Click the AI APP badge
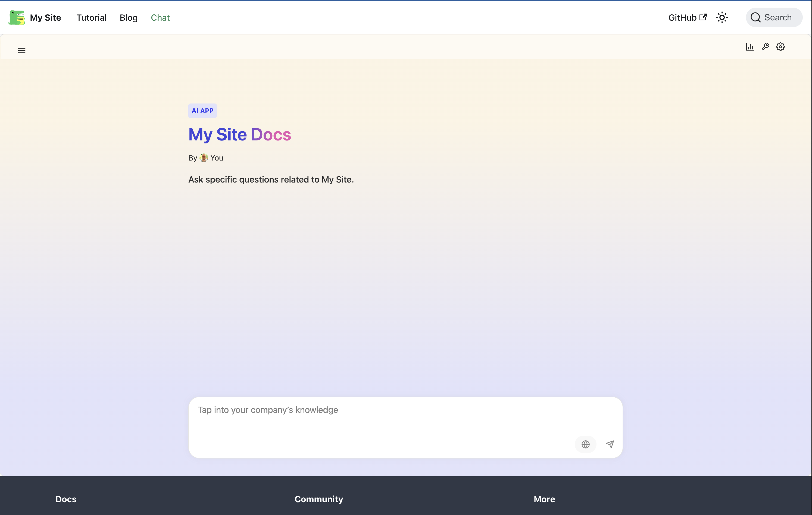This screenshot has width=812, height=515. coord(202,111)
